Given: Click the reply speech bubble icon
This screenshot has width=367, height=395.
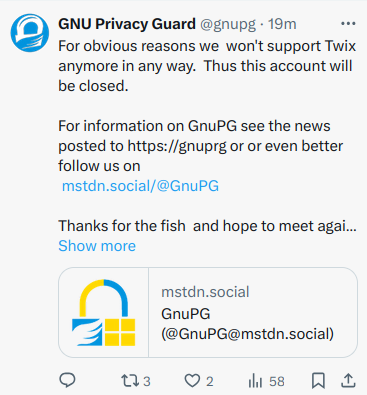Looking at the screenshot, I should [x=67, y=380].
